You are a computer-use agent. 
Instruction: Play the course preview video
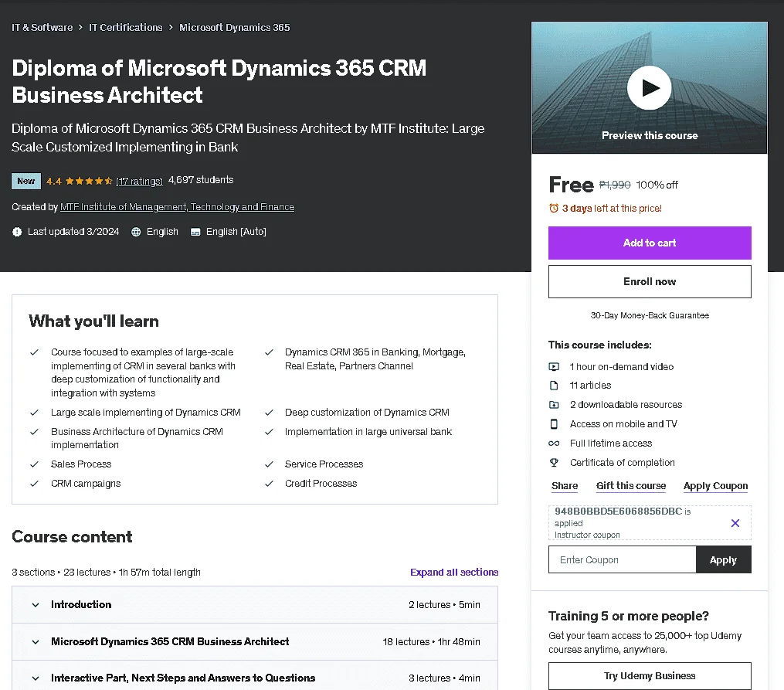click(649, 88)
